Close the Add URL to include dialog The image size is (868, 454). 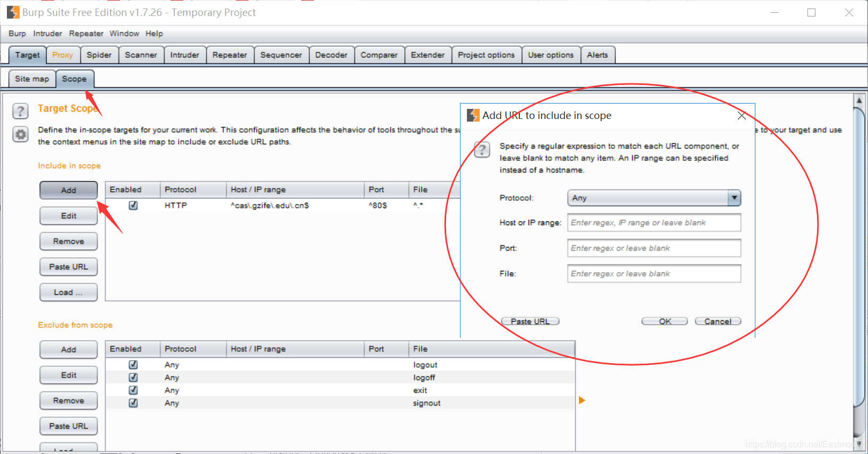coord(742,115)
